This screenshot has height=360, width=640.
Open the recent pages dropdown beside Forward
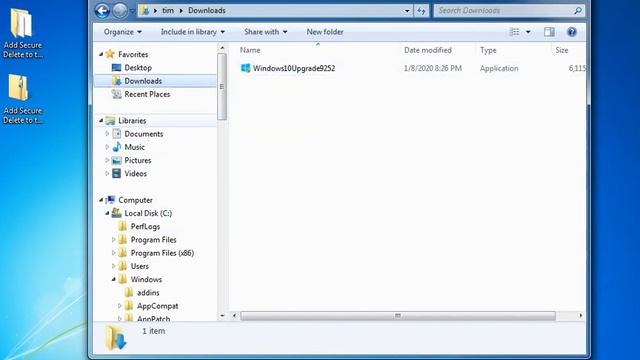(132, 11)
